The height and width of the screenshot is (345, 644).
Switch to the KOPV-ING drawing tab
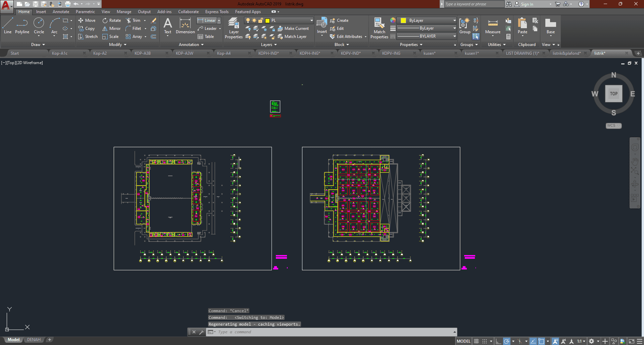coord(391,53)
